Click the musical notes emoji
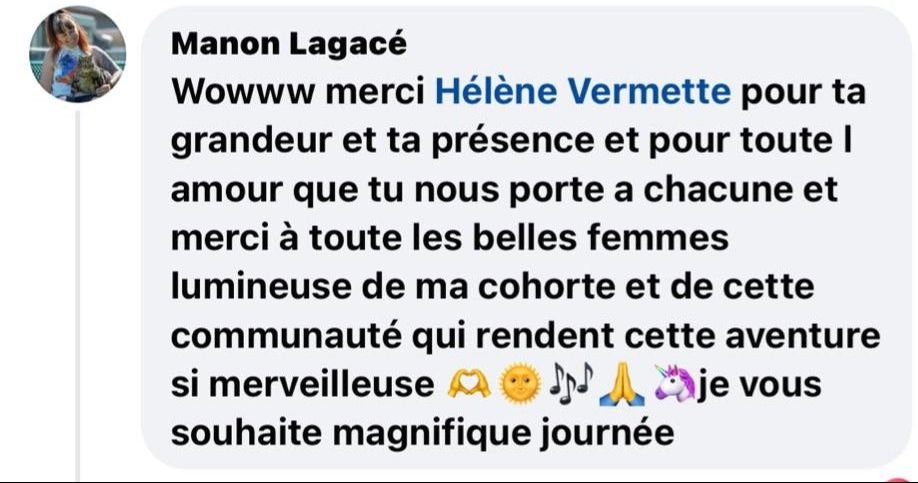The image size is (918, 483). (570, 385)
